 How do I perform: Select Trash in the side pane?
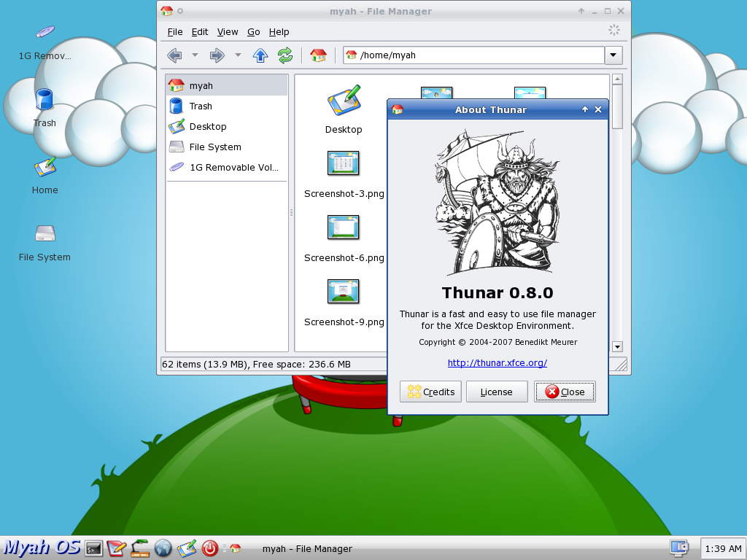click(x=228, y=106)
